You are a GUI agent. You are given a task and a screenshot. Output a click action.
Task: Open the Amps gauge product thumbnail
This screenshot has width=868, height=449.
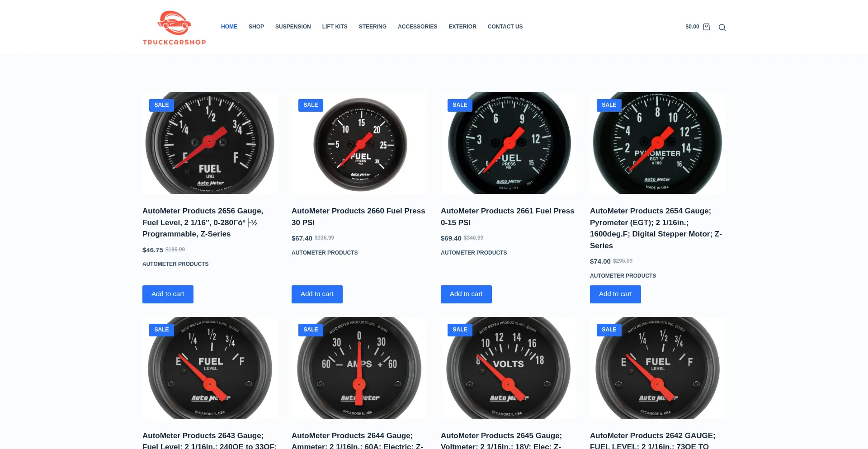click(x=359, y=367)
